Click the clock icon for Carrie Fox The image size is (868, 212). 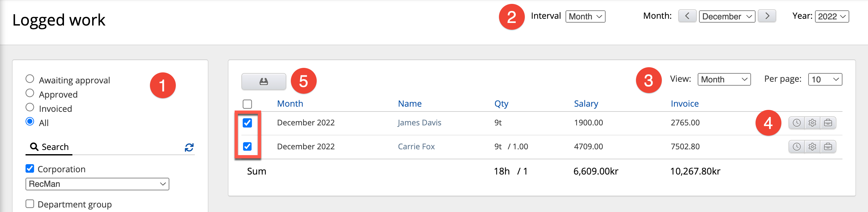pos(797,147)
